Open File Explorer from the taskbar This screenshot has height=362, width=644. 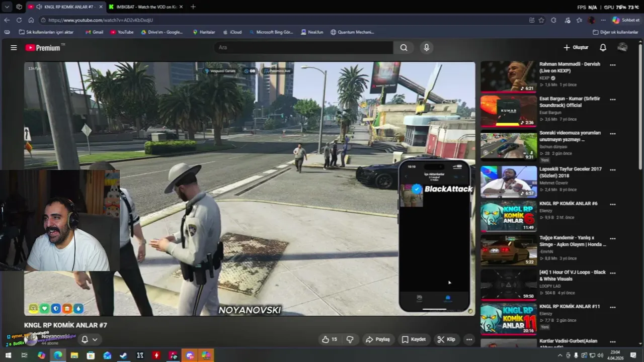(74, 355)
